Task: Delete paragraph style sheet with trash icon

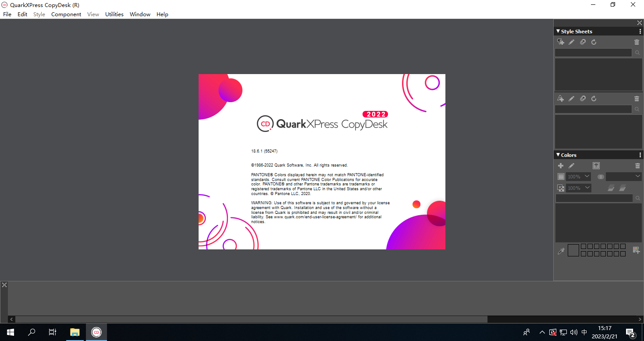Action: click(x=637, y=42)
